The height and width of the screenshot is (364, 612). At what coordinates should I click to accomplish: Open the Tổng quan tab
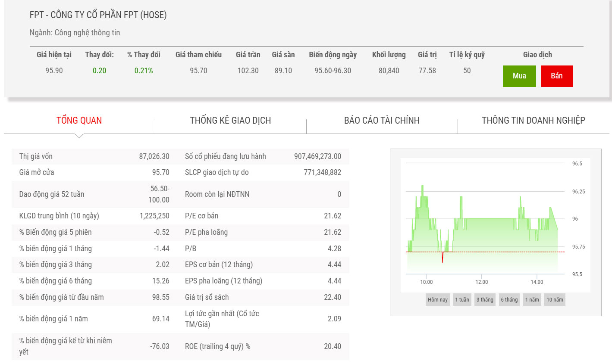click(x=79, y=121)
